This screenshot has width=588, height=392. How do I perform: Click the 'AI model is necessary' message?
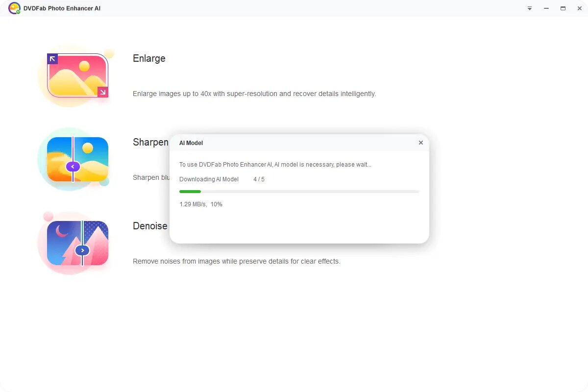(x=275, y=165)
